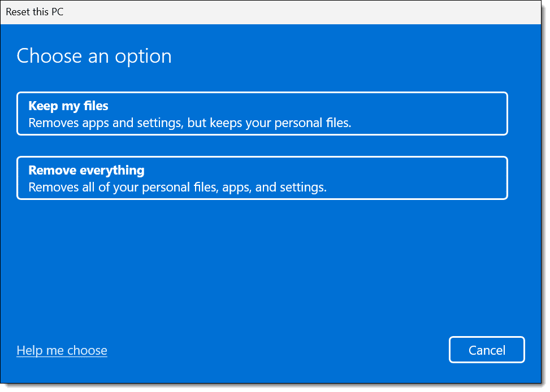Open the Help me choose link

tap(62, 350)
